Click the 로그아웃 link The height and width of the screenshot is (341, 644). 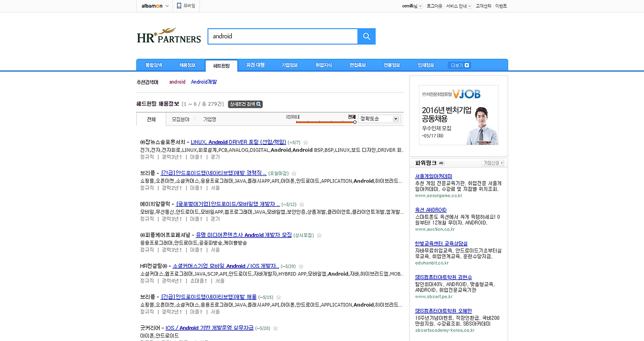coord(434,6)
